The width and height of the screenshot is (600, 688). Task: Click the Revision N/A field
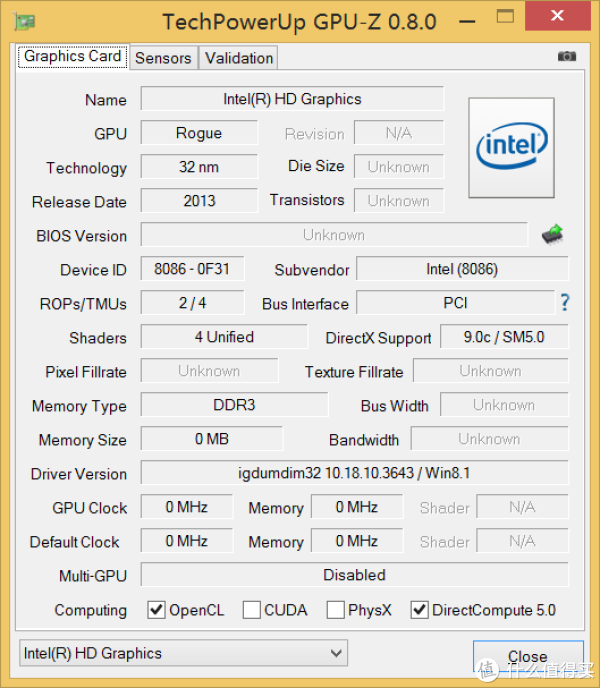point(399,133)
